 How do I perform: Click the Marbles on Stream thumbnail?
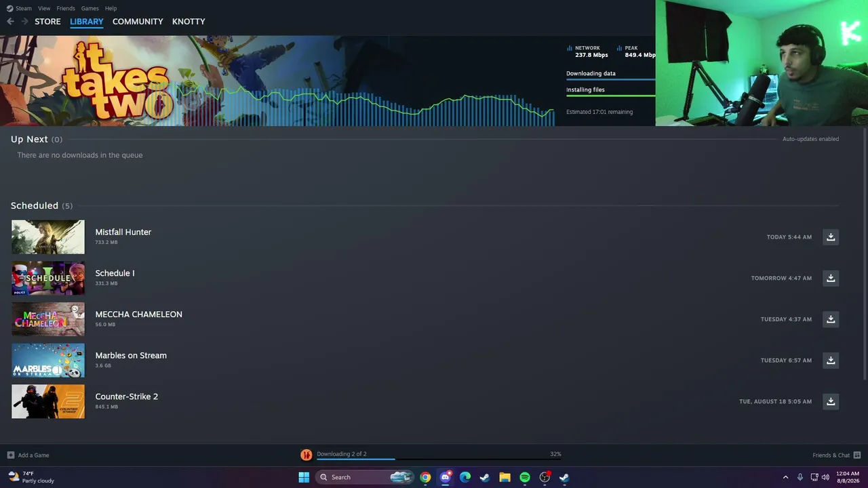(x=48, y=361)
